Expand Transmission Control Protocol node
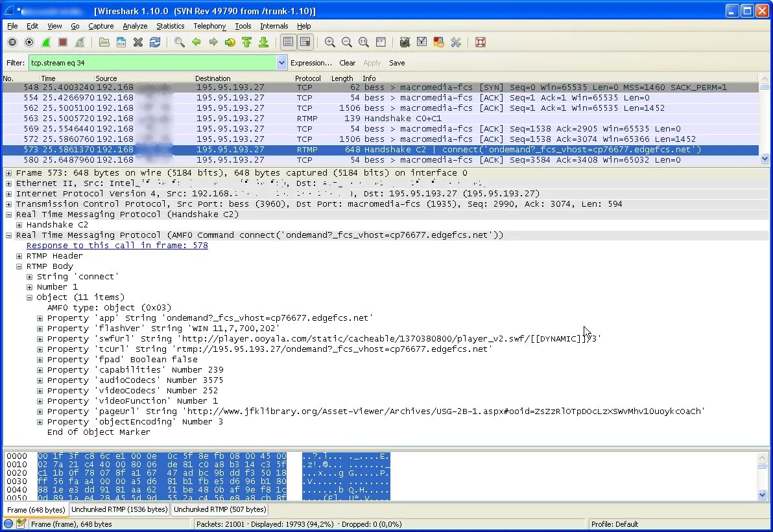Image resolution: width=773 pixels, height=532 pixels. (x=8, y=204)
